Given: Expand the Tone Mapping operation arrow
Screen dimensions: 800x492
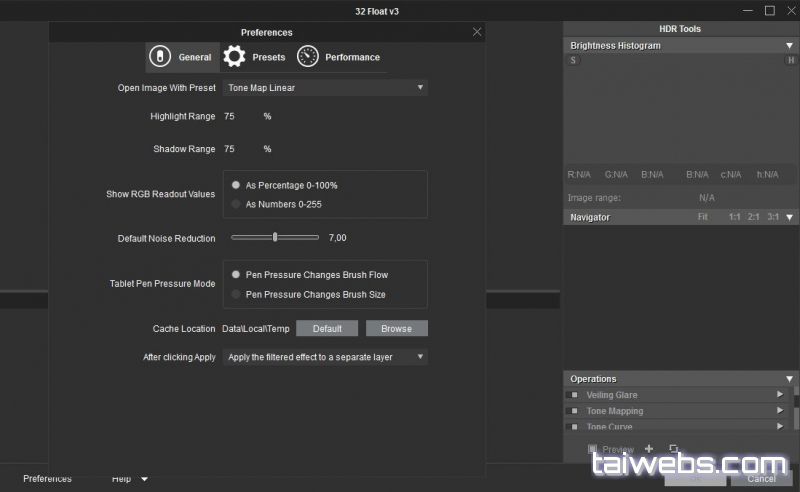Looking at the screenshot, I should pos(780,411).
